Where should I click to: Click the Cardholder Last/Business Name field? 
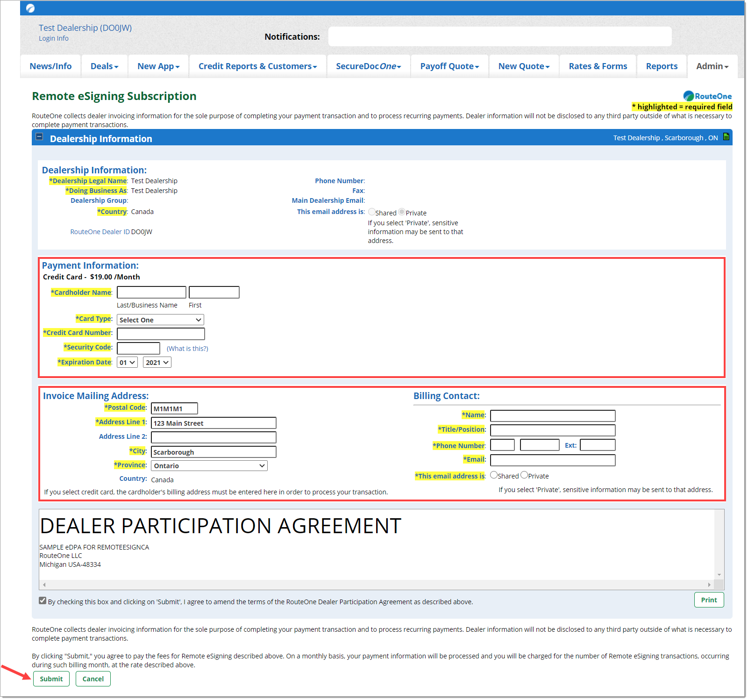[x=151, y=293]
